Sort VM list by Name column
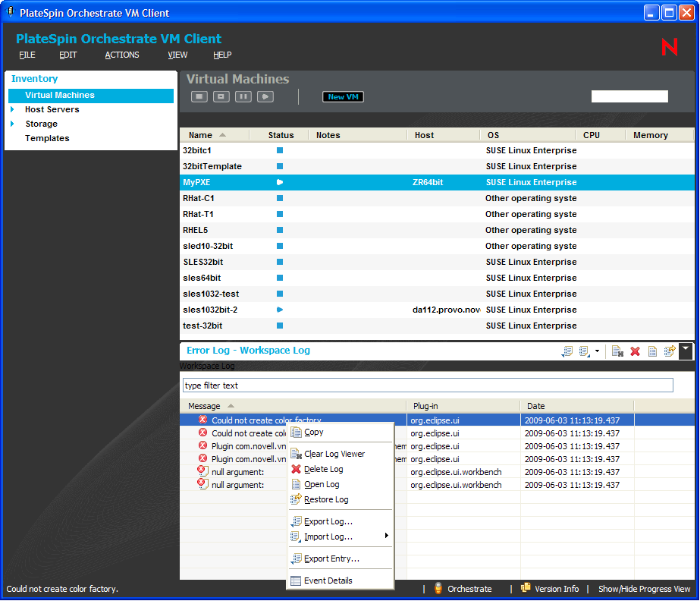This screenshot has height=601, width=700. point(215,135)
